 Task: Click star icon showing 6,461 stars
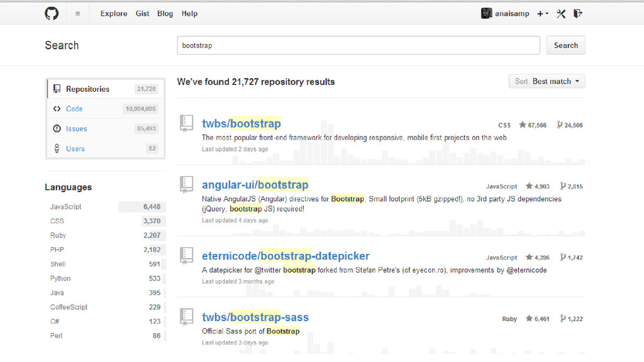(529, 319)
